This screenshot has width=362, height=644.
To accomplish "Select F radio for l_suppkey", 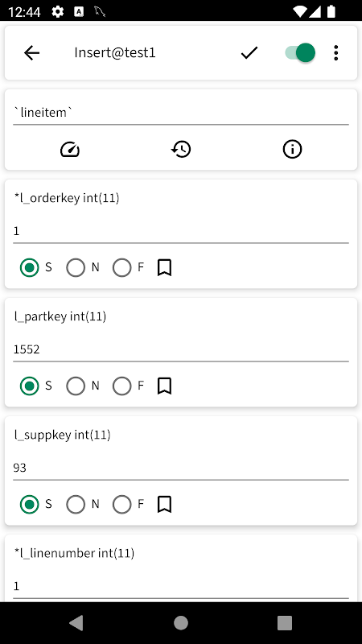I will [122, 505].
